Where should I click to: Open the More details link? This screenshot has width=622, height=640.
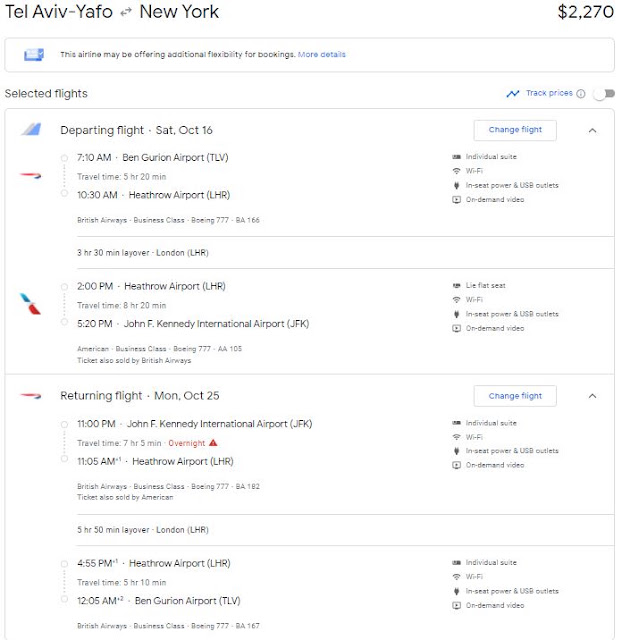[x=322, y=54]
